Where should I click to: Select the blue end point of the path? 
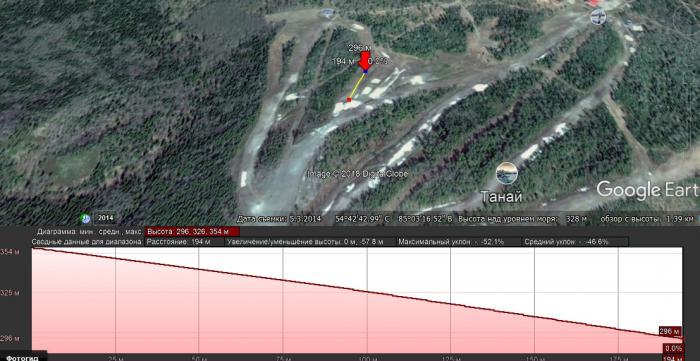pyautogui.click(x=365, y=72)
